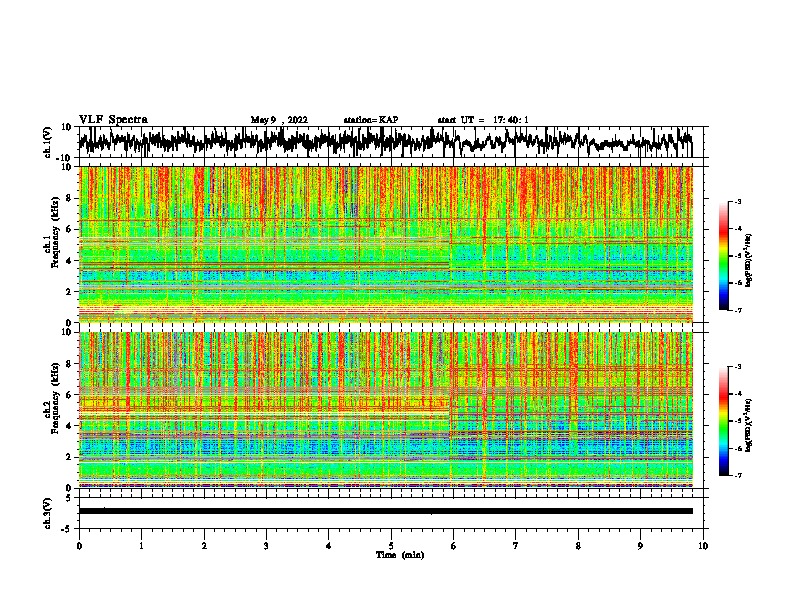Click the "8" kHz tick of ch.2 spectrogram
This screenshot has height=612, width=792.
[70, 364]
